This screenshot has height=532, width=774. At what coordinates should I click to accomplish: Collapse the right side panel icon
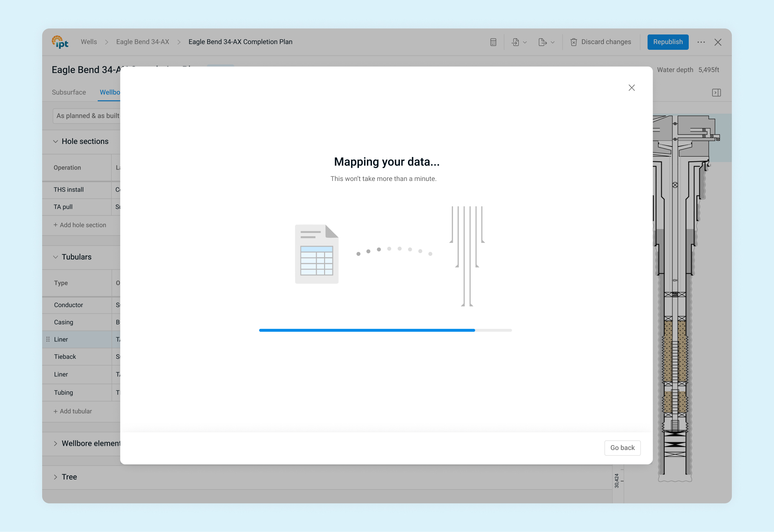716,92
